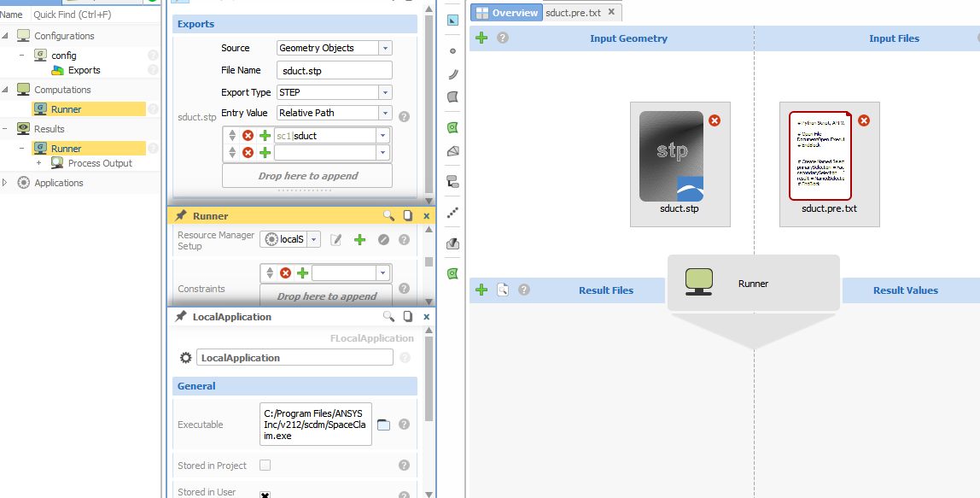Open the Source Geometry Objects dropdown
Screen dimensions: 980x498
(x=385, y=48)
